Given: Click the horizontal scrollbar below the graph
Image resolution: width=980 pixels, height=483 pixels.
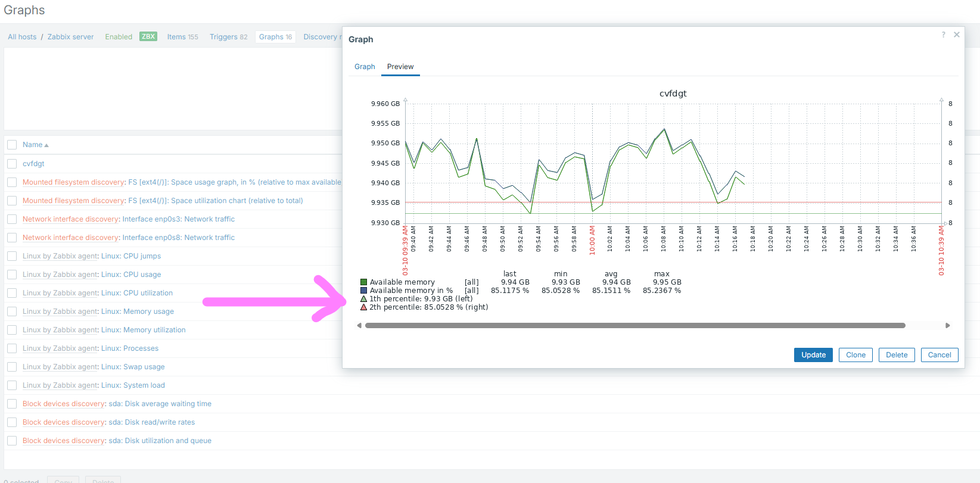Looking at the screenshot, I should [634, 325].
